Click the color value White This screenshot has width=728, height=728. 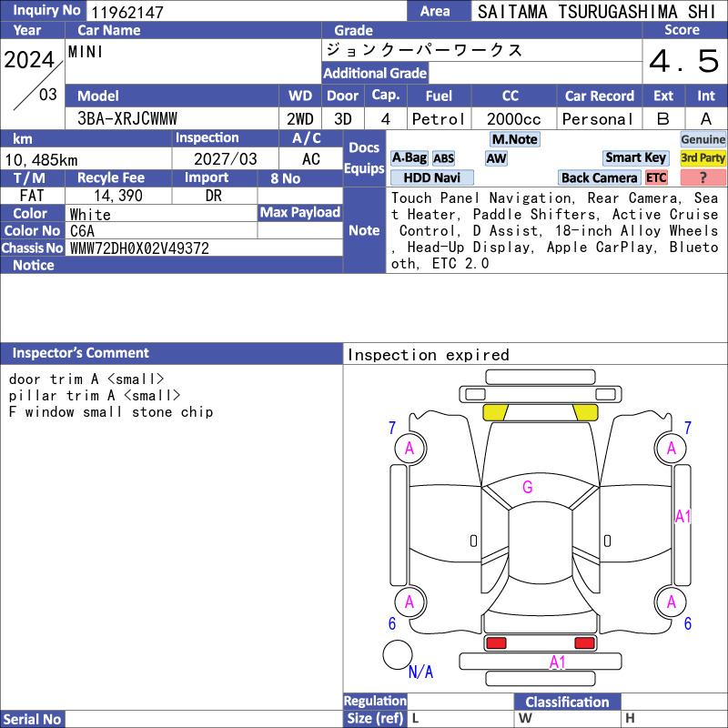(x=90, y=215)
